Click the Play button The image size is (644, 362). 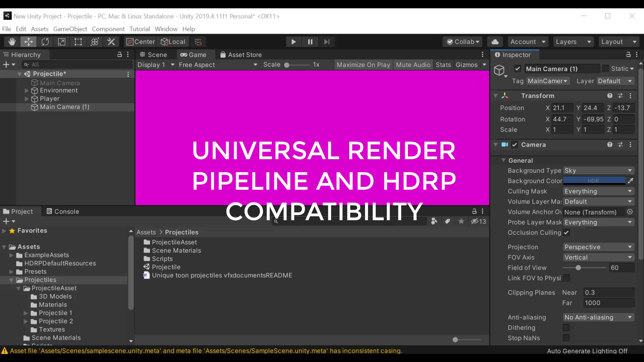coord(293,42)
